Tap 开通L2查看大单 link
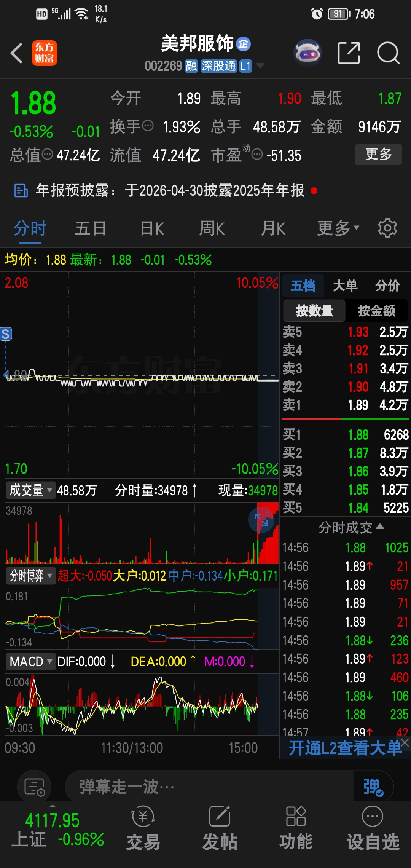Viewport: 411px width, 868px height. click(345, 748)
